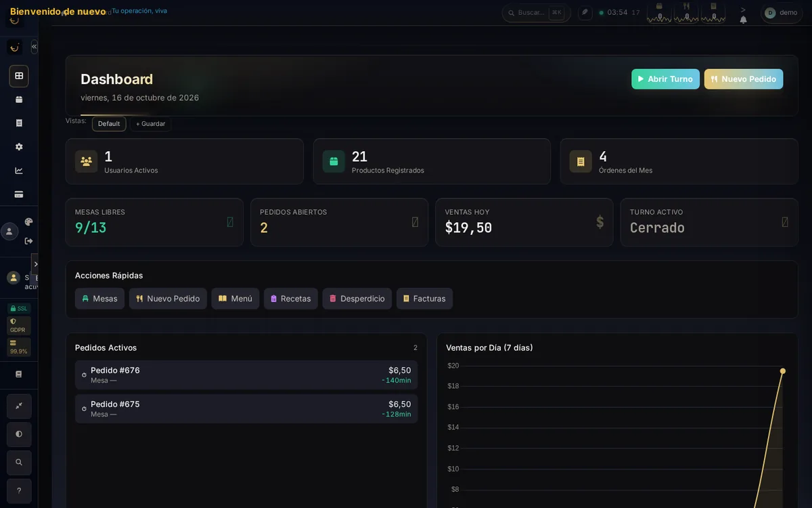Open the demo user account menu
This screenshot has width=812, height=508.
point(782,13)
